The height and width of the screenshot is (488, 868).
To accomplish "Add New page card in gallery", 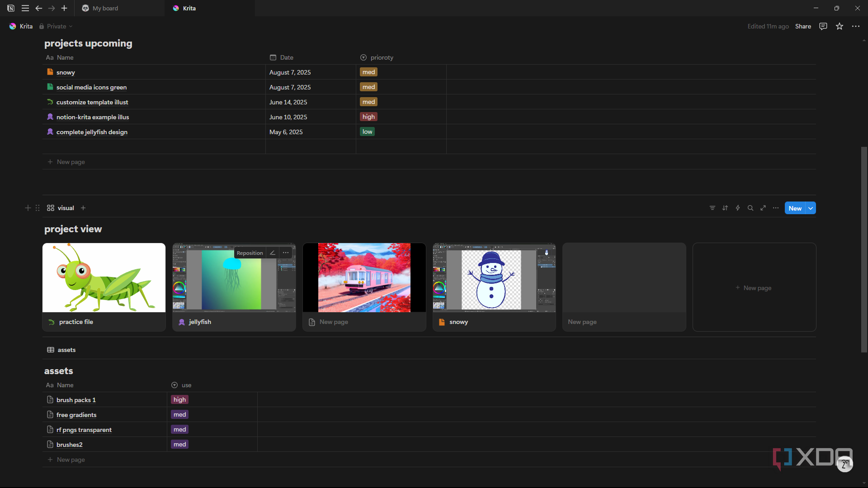I will pyautogui.click(x=754, y=287).
